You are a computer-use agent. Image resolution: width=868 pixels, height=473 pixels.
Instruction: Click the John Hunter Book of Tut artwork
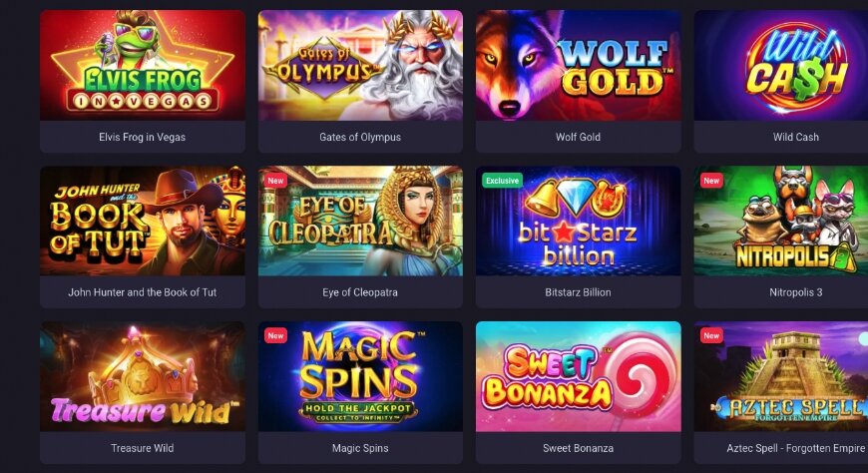[x=143, y=221]
